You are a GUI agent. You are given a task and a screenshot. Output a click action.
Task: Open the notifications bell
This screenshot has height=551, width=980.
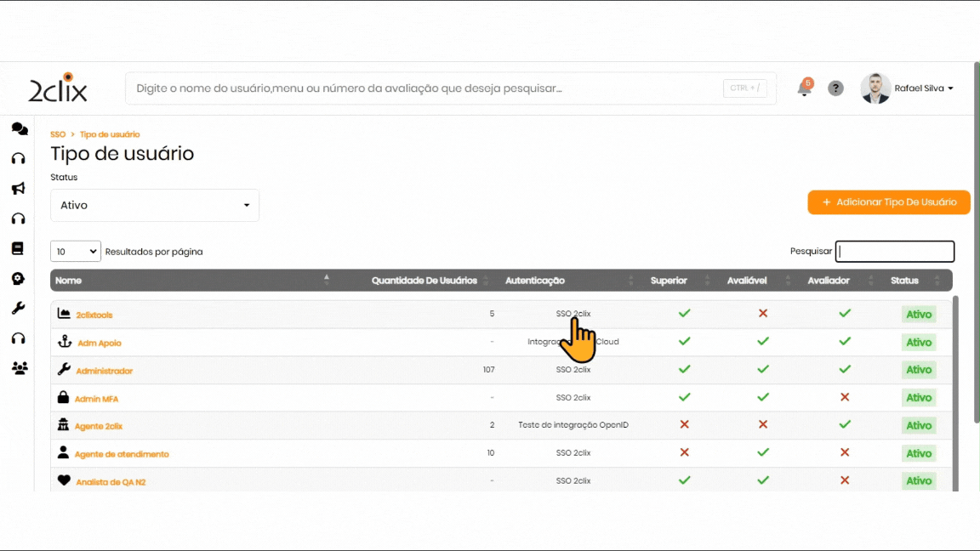(804, 88)
